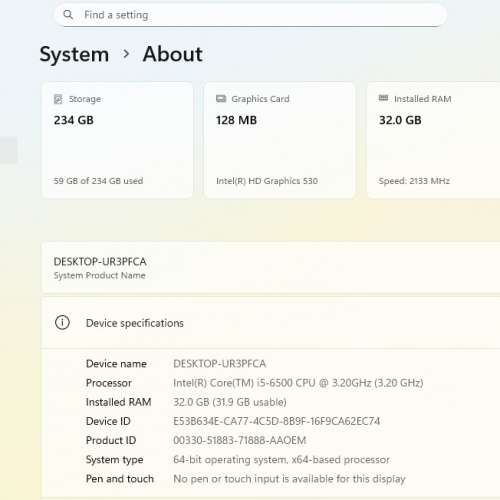Click the breadcrumb chevron after System
Screen dimensions: 500x500
(x=126, y=54)
